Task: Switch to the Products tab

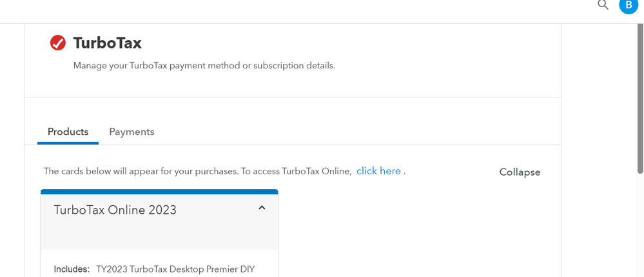Action: (68, 132)
